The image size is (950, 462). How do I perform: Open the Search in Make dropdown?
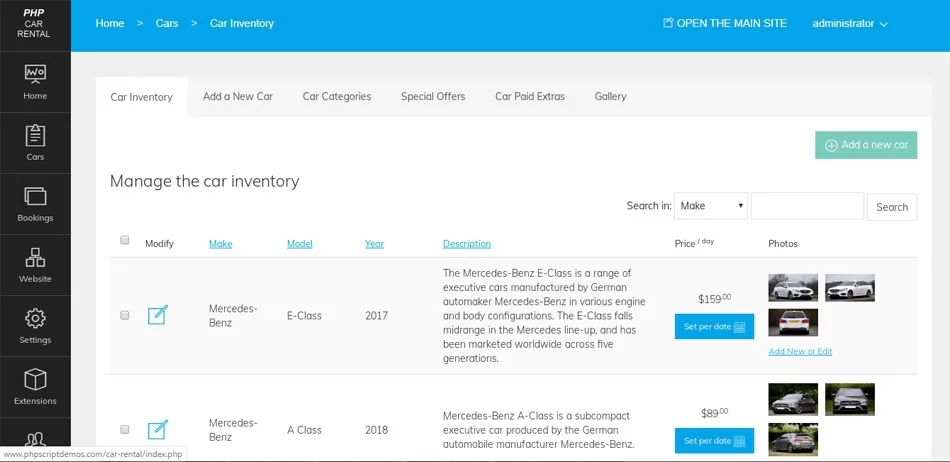click(x=711, y=206)
